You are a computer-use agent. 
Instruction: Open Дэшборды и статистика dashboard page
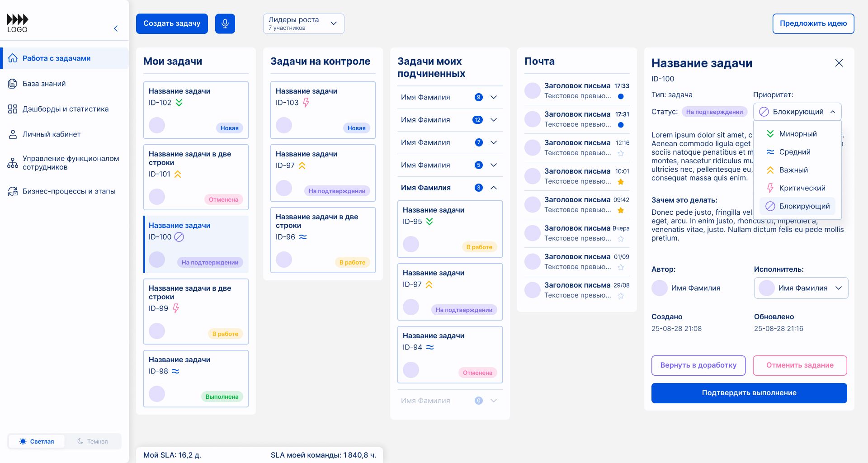coord(65,109)
